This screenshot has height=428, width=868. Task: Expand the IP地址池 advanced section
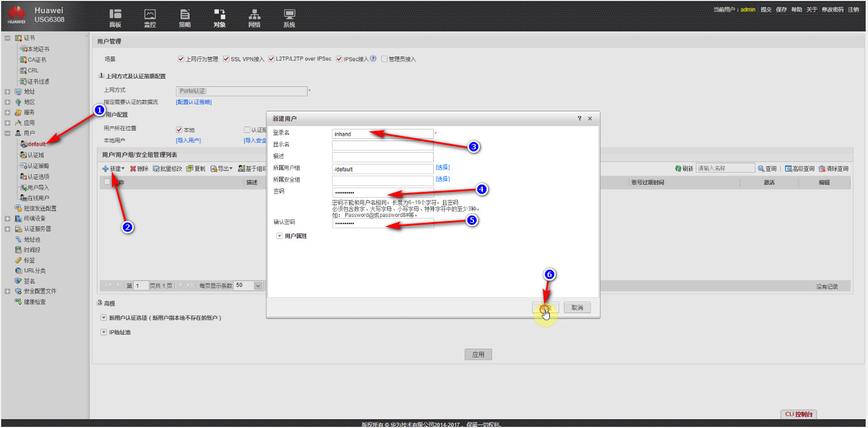pyautogui.click(x=103, y=332)
